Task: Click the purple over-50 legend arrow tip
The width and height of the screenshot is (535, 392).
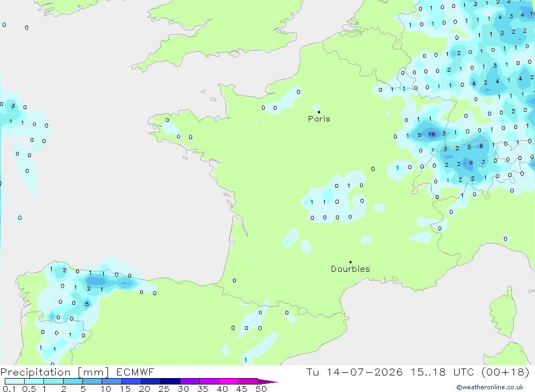Action: coord(267,382)
